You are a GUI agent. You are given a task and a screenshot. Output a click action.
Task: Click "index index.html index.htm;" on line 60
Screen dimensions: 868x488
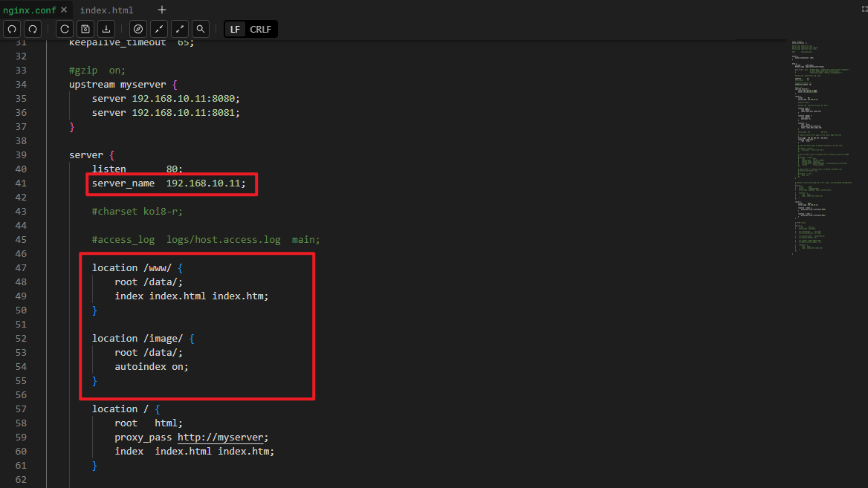[x=194, y=451]
